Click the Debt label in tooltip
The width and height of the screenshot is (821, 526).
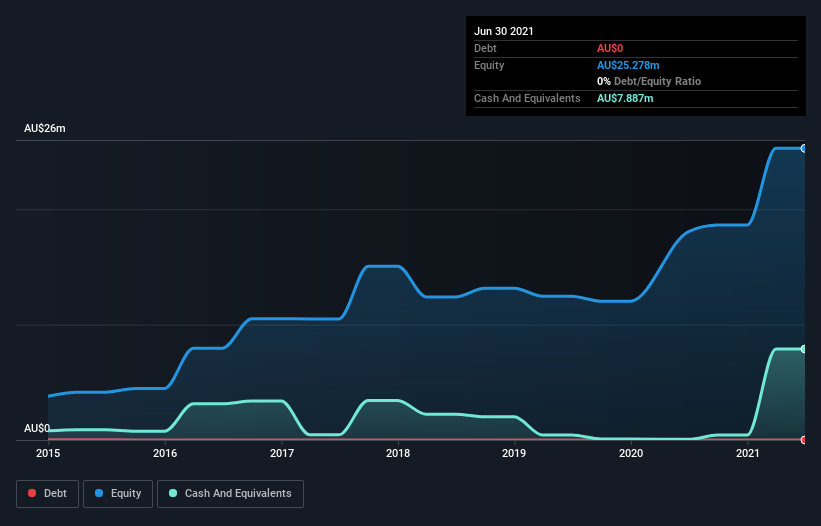click(485, 49)
